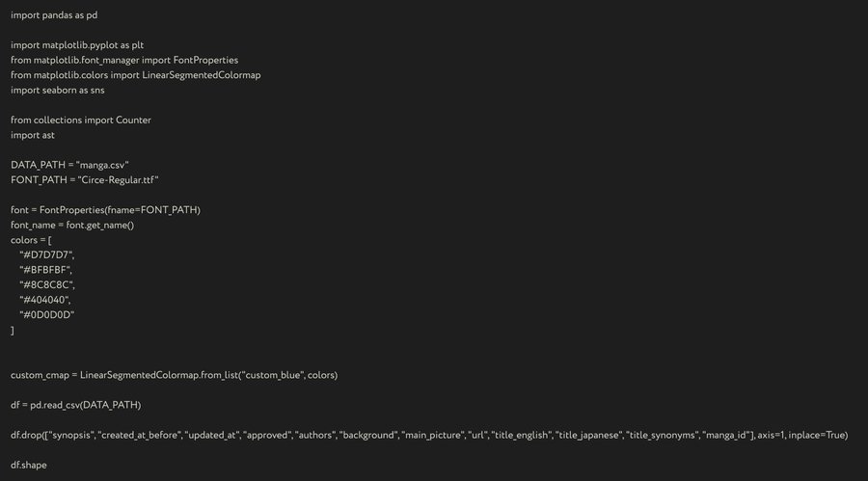The image size is (868, 481).
Task: Click the 'df = pd.read_csv' line
Action: pyautogui.click(x=76, y=404)
